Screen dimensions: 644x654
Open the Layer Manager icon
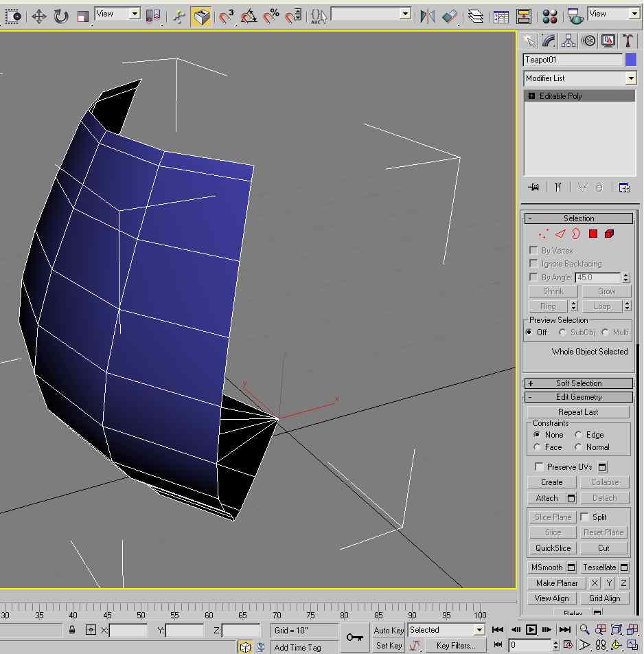pyautogui.click(x=475, y=16)
